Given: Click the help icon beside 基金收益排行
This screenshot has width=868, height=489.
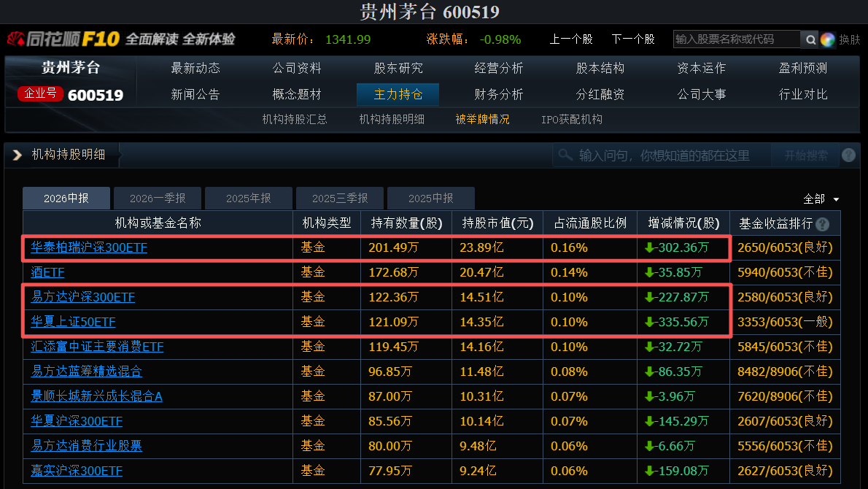Looking at the screenshot, I should (823, 224).
